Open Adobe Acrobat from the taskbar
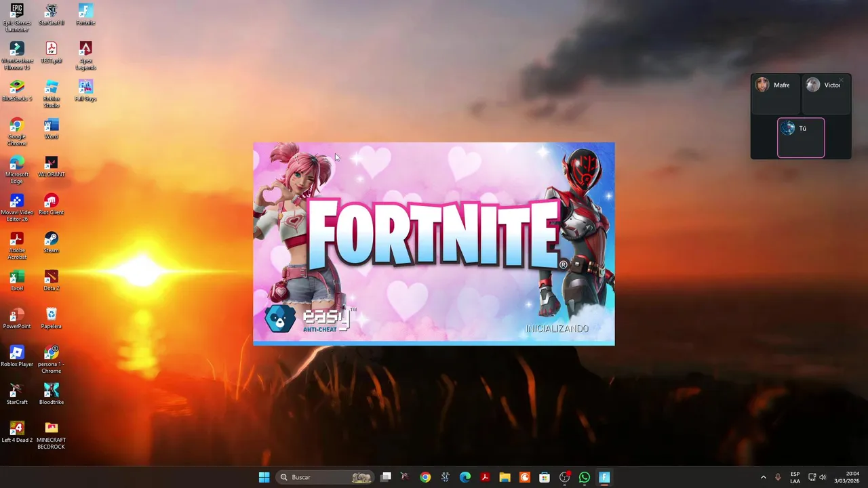This screenshot has width=868, height=488. coord(485,477)
